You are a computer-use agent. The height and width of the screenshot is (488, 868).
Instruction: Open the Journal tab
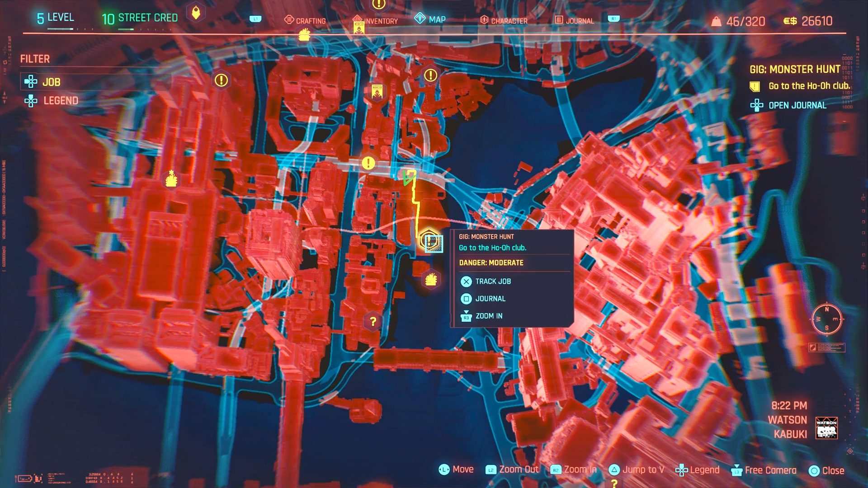coord(575,21)
